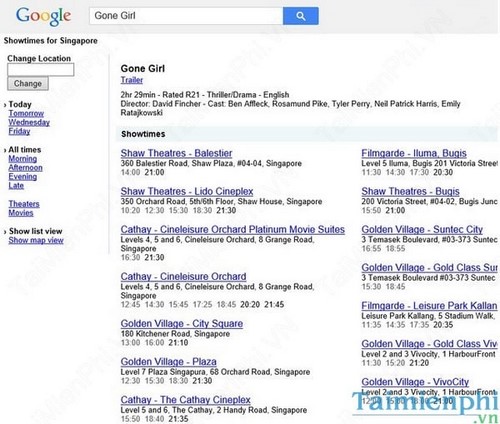Click the Show list view label
This screenshot has height=424, width=500.
(x=36, y=231)
